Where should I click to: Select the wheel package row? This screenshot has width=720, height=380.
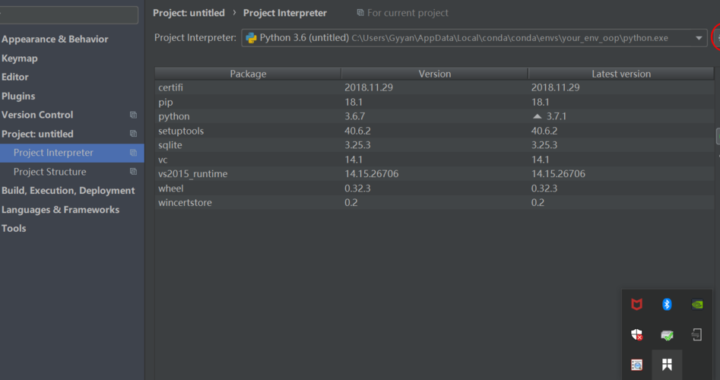tap(434, 188)
